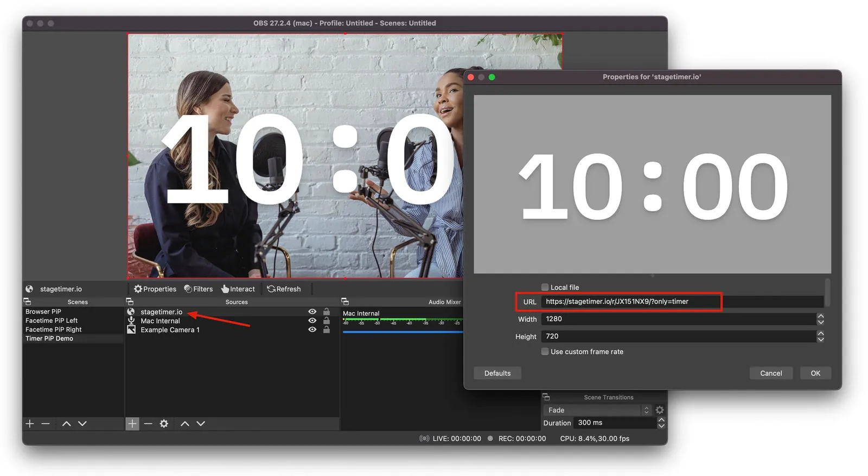Screen dimensions: 868x476
Task: Decrease transition Duration with down arrow
Action: [x=661, y=426]
